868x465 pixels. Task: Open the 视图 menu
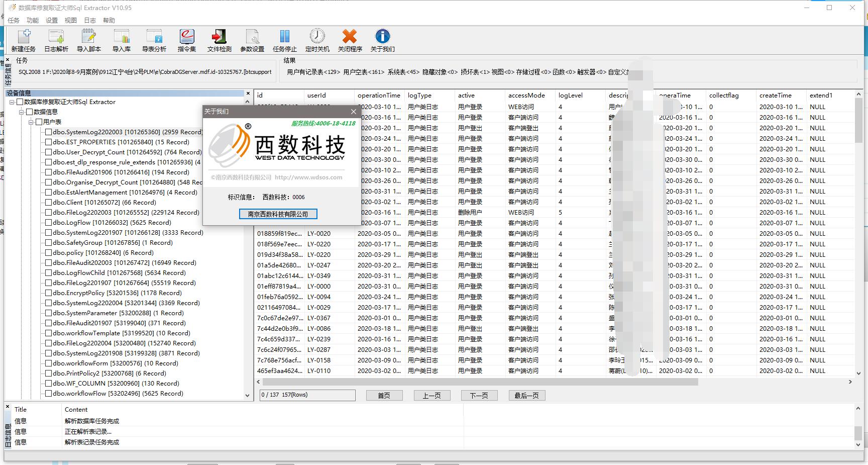coord(71,20)
